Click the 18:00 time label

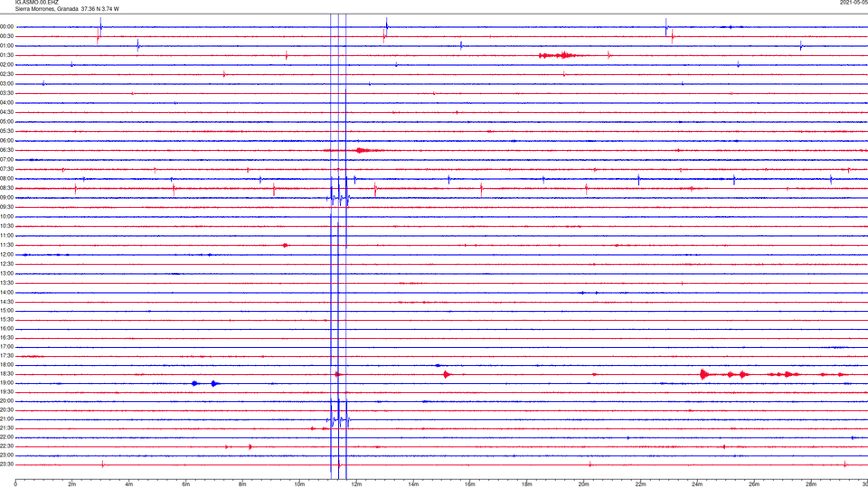(x=7, y=364)
